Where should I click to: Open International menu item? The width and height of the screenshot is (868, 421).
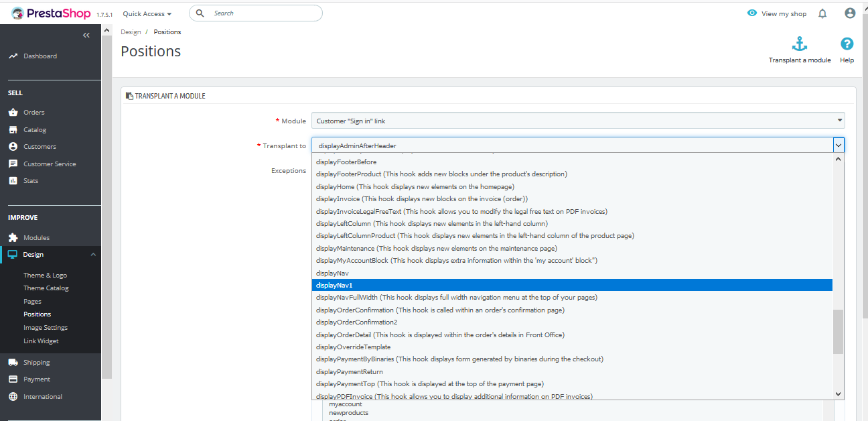[x=43, y=397]
